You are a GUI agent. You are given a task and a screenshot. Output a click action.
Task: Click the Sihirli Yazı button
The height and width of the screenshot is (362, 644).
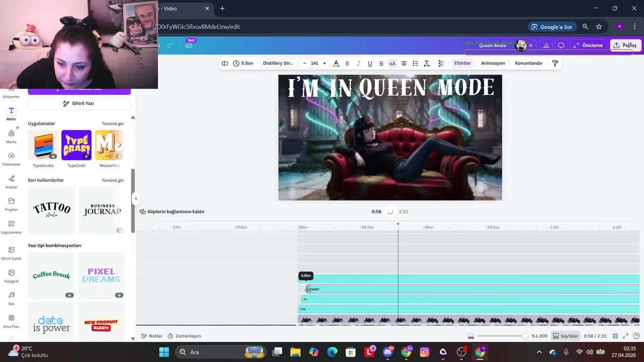[x=79, y=103]
